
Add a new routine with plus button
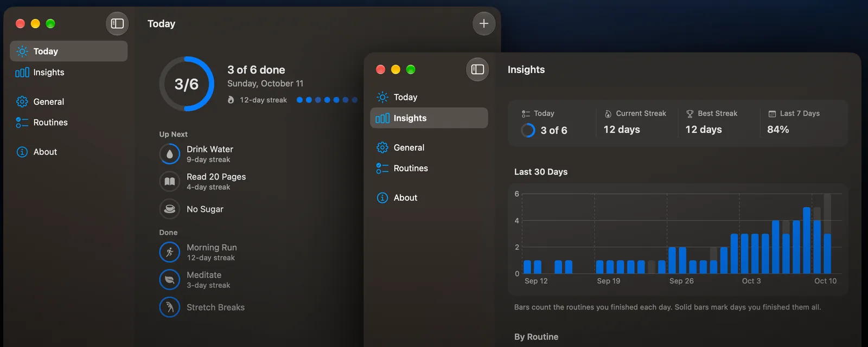coord(484,23)
